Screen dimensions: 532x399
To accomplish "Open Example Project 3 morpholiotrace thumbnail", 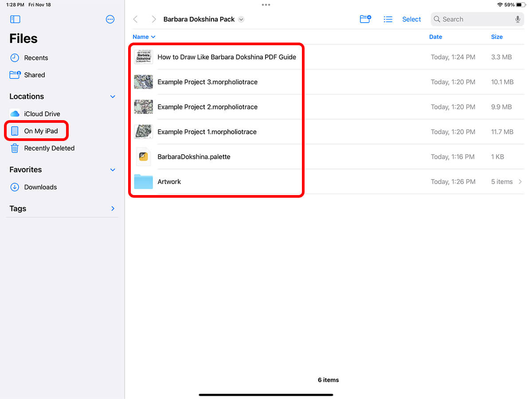I will pos(144,82).
